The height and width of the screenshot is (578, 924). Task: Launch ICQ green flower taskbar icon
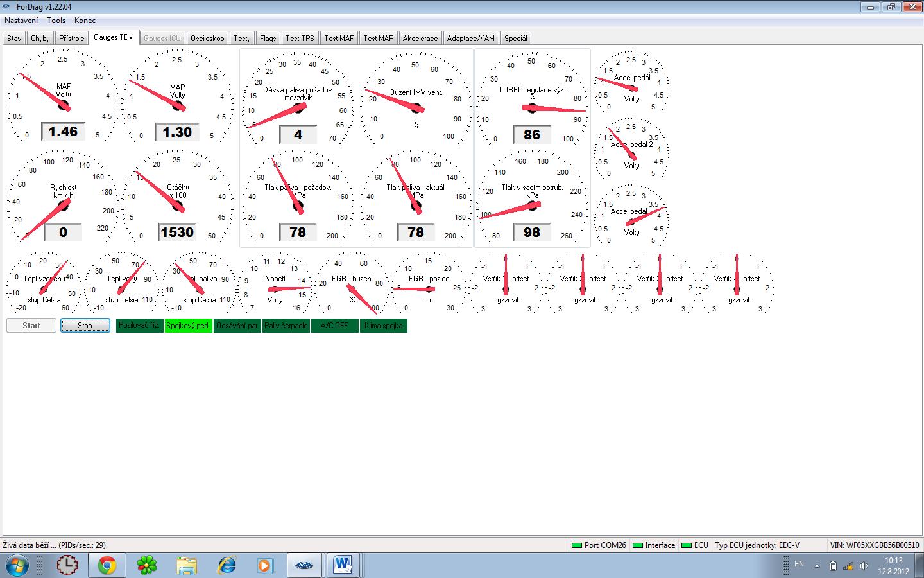[147, 565]
